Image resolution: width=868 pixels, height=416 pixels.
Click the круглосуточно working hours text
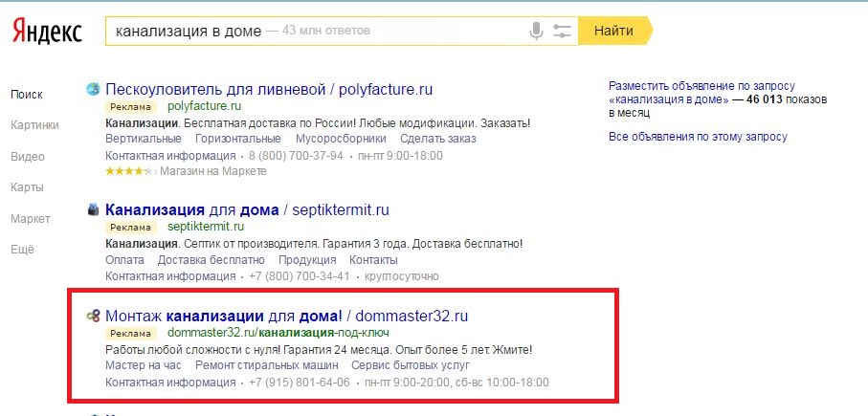coord(402,275)
